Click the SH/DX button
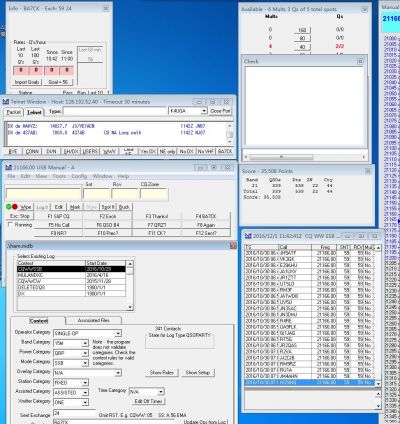 tap(70, 151)
